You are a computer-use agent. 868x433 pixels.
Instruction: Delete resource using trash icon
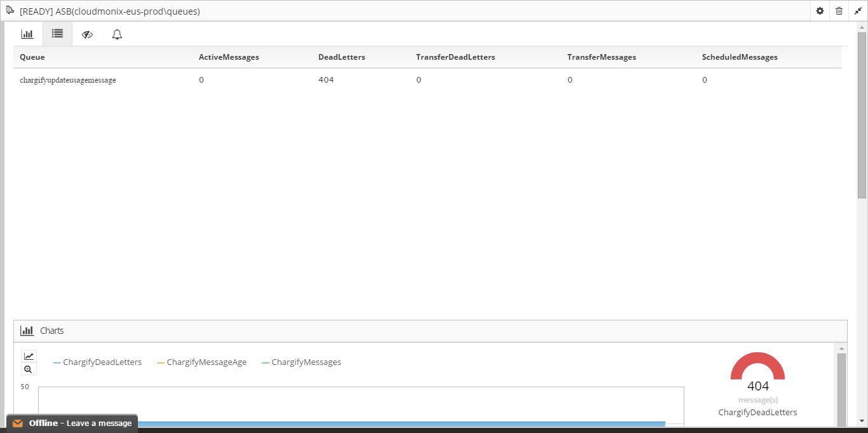pos(839,11)
